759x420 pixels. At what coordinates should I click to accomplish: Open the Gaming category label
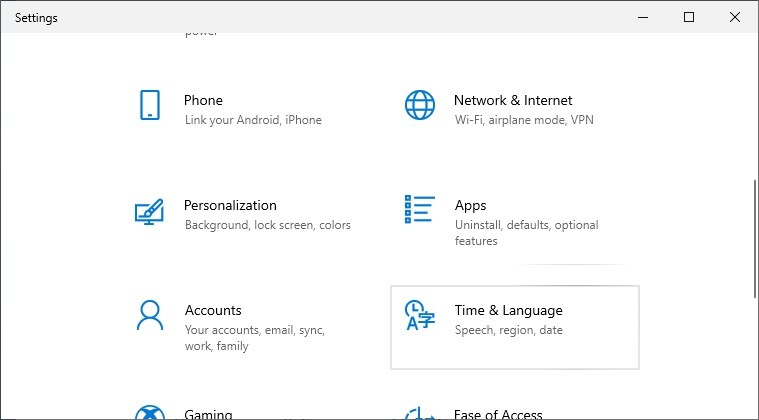point(208,414)
